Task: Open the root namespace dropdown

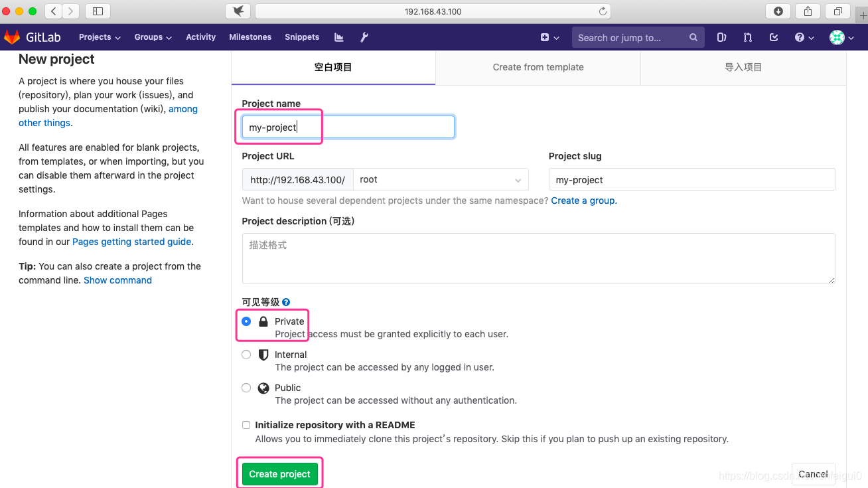Action: coord(441,179)
